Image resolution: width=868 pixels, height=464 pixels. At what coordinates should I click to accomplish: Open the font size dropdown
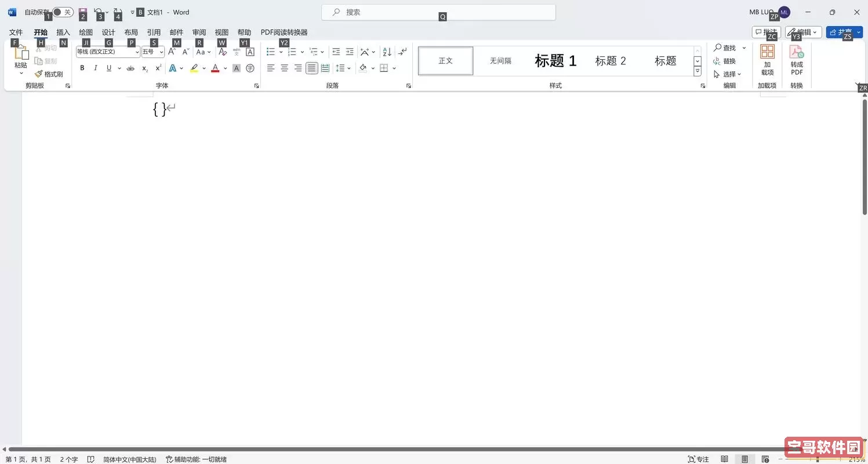(x=161, y=52)
